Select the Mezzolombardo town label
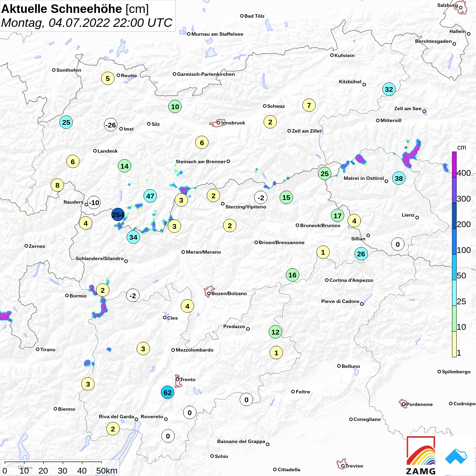476x476 pixels. coord(194,350)
